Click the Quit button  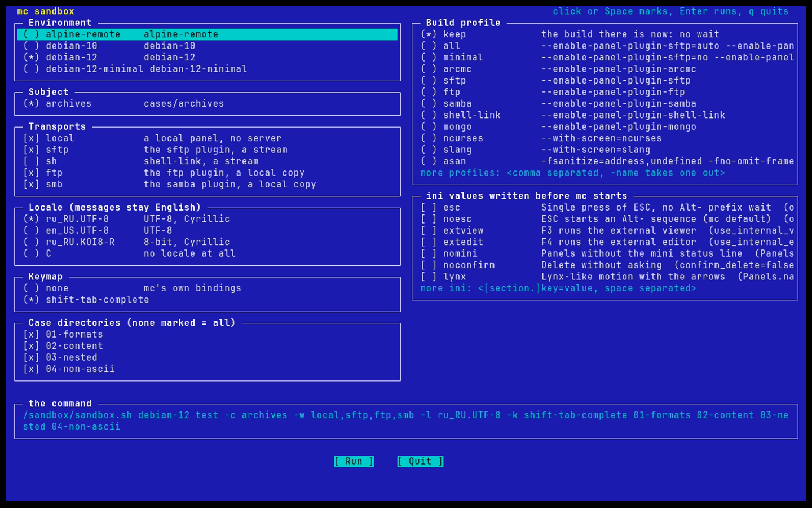click(x=420, y=462)
